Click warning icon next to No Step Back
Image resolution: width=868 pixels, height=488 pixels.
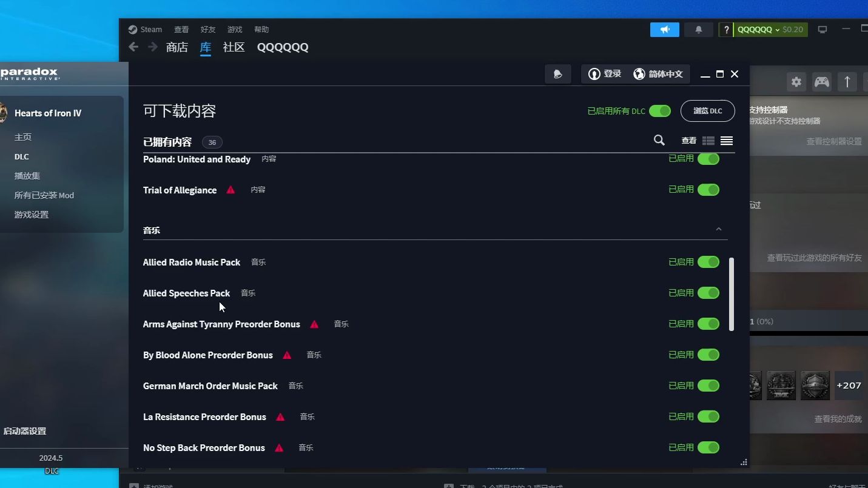coord(279,448)
